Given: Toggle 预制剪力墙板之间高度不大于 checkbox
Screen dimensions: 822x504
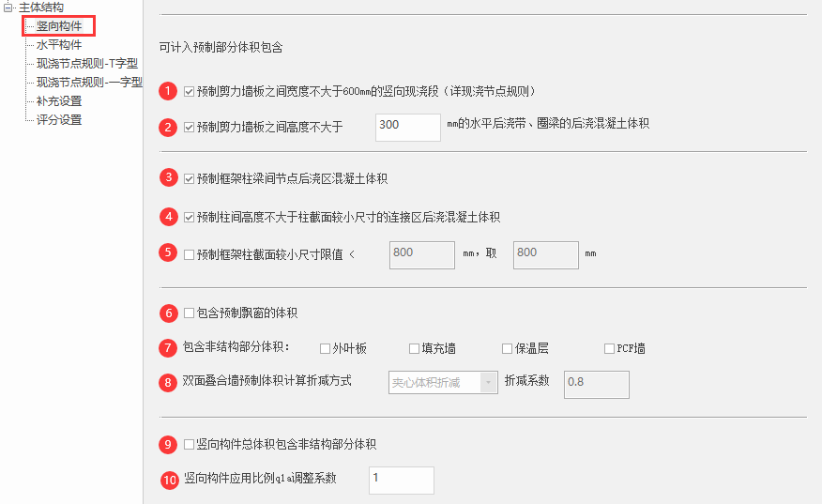Looking at the screenshot, I should coord(190,127).
